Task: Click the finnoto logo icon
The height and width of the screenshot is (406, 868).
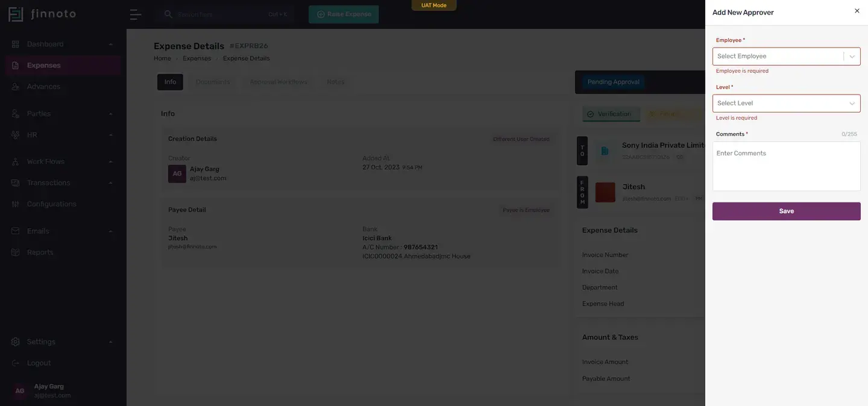Action: click(16, 14)
